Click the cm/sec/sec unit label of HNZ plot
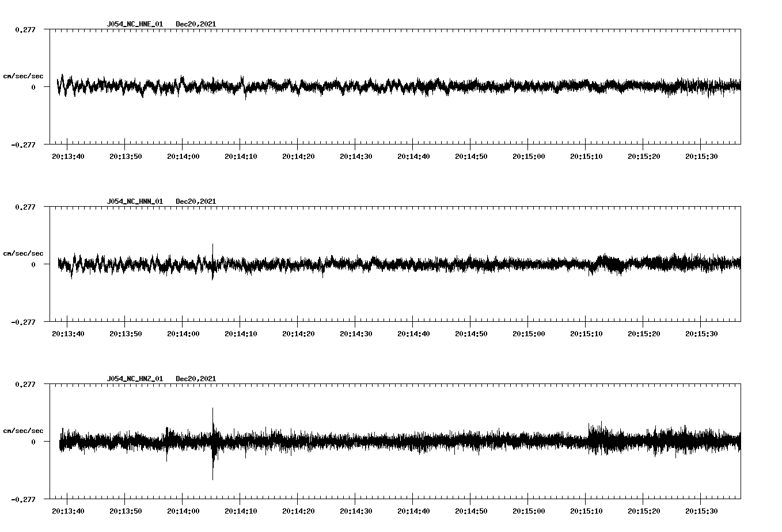 pos(23,431)
